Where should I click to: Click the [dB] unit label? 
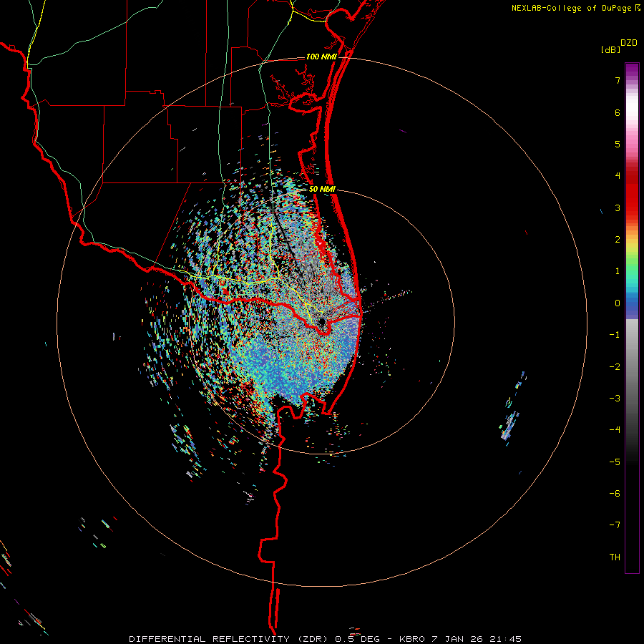click(610, 50)
